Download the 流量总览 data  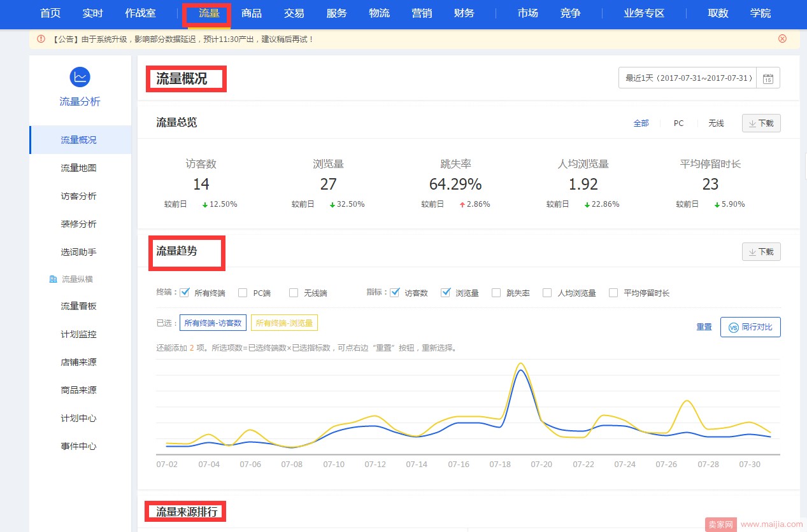pos(761,123)
